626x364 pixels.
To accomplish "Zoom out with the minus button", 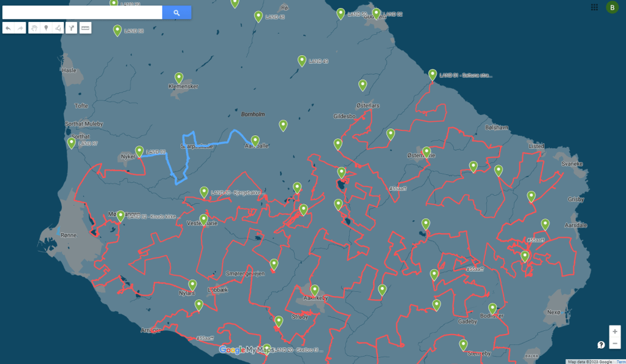I will (x=614, y=343).
